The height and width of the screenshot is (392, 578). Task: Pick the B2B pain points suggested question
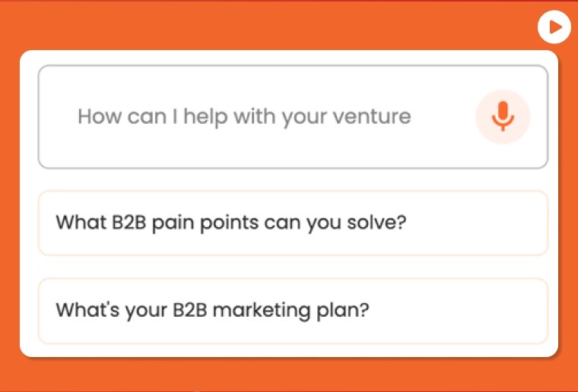tap(293, 223)
